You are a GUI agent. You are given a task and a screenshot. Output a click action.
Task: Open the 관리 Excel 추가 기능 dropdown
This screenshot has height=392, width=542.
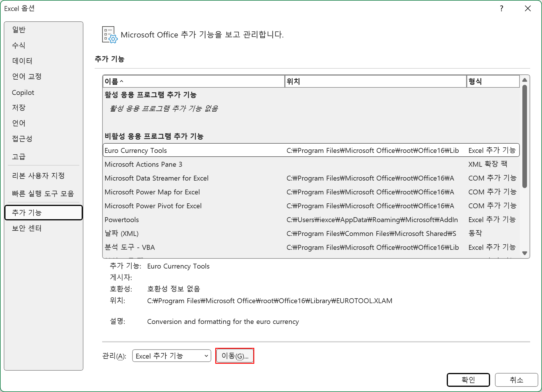tap(171, 356)
